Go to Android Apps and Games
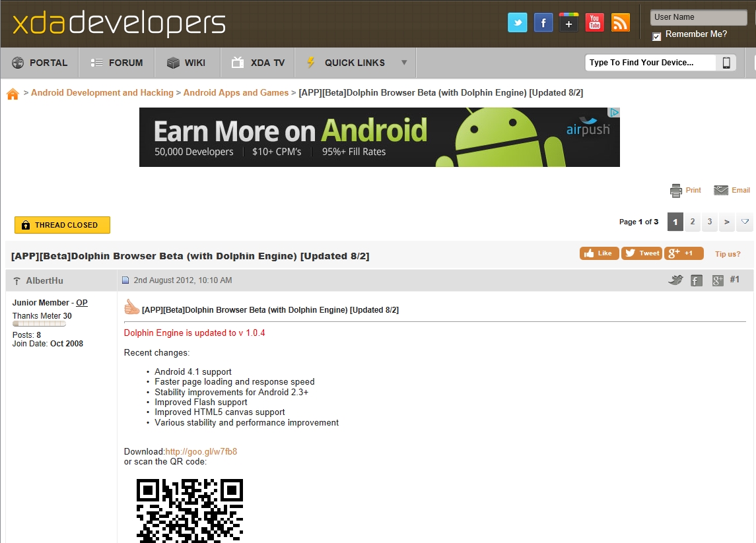The width and height of the screenshot is (756, 543). (x=236, y=92)
